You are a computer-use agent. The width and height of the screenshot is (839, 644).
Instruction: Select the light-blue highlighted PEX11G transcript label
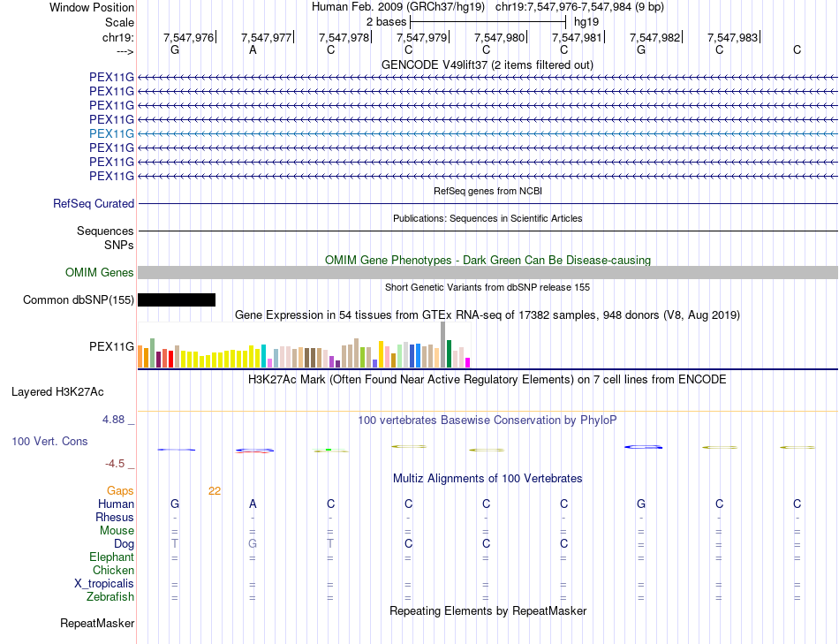click(x=111, y=133)
